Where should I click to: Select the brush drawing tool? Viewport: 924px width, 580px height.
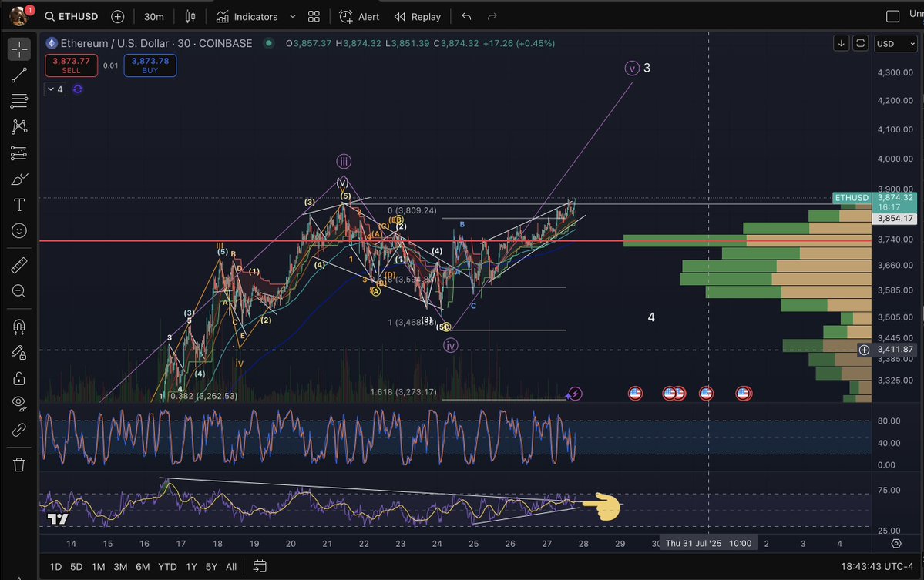(x=18, y=179)
